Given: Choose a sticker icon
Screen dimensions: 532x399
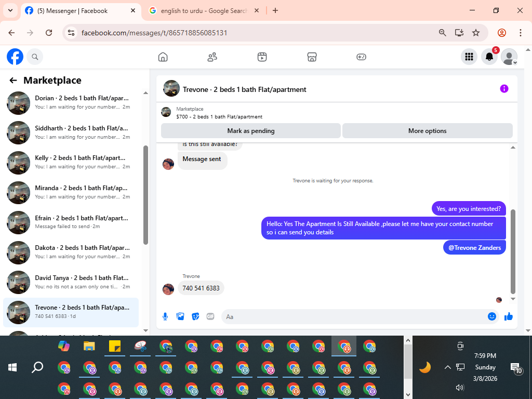Looking at the screenshot, I should point(195,316).
